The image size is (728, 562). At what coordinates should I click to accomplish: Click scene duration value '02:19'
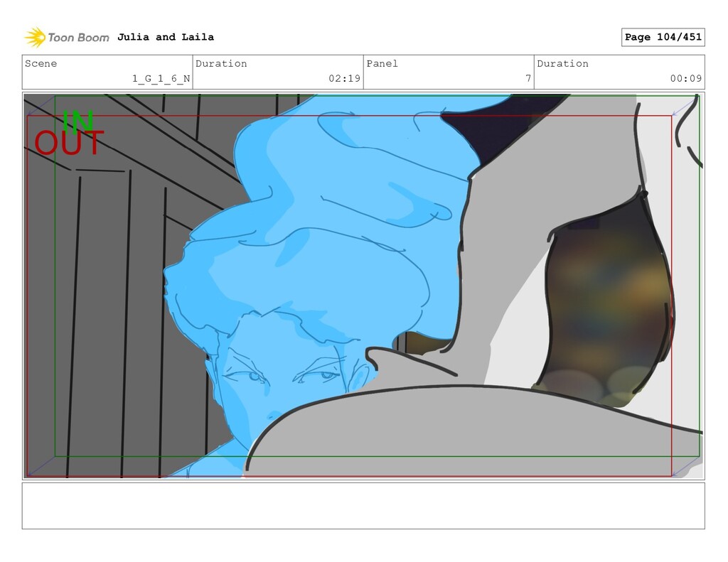tap(344, 78)
